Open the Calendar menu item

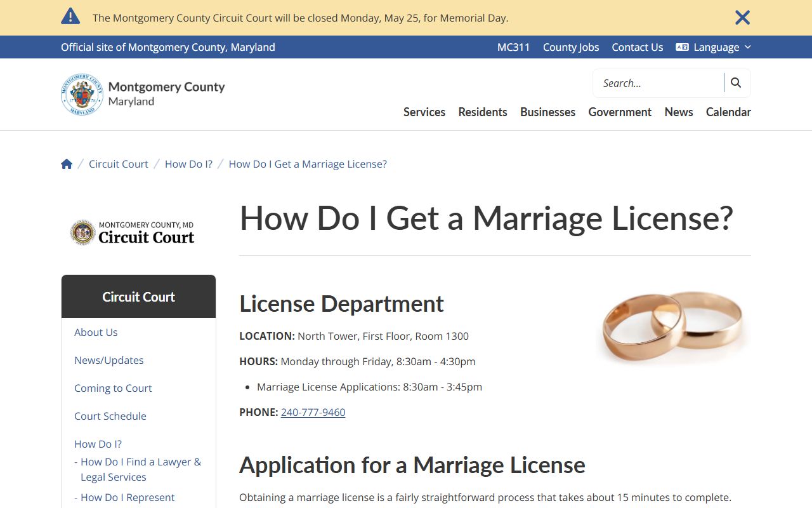(728, 112)
